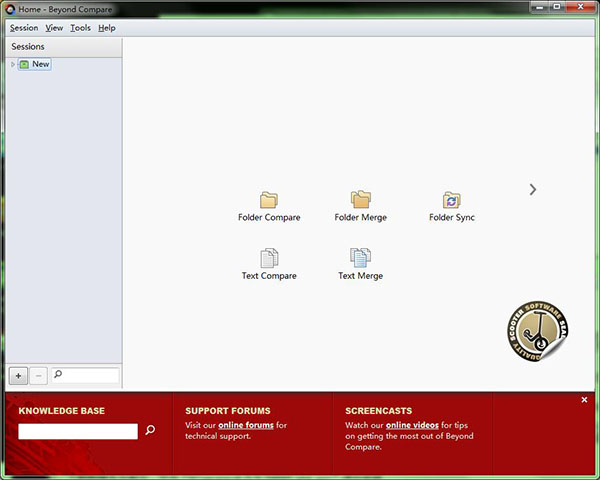Click the minus button to remove session

pos(38,376)
